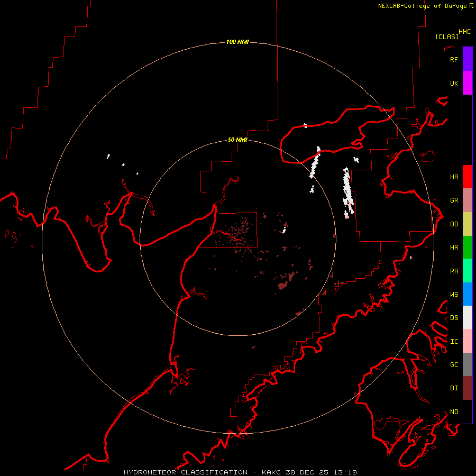
Task: Click the 'GC' legend label
Action: click(454, 365)
